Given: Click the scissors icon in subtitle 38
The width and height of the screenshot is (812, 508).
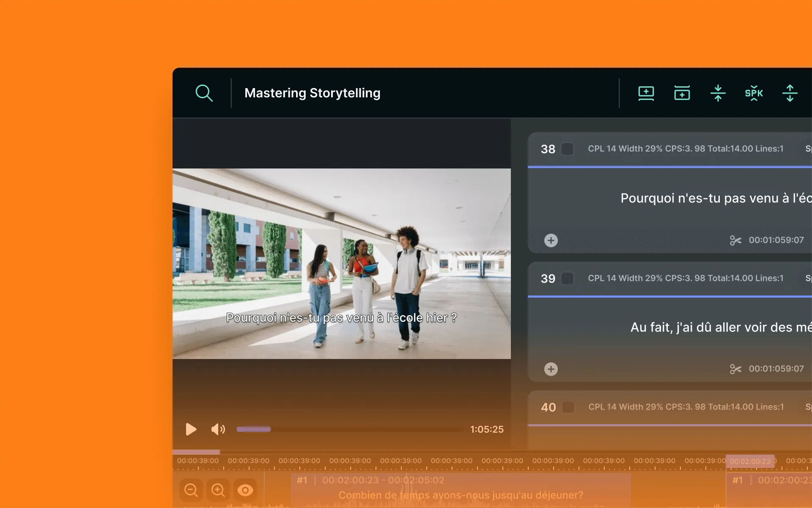Looking at the screenshot, I should [735, 240].
